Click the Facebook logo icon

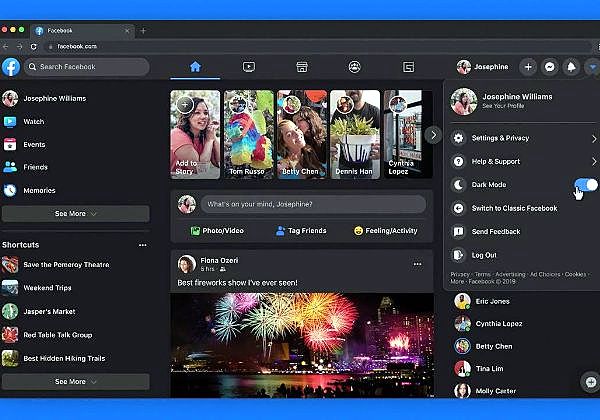tap(10, 67)
